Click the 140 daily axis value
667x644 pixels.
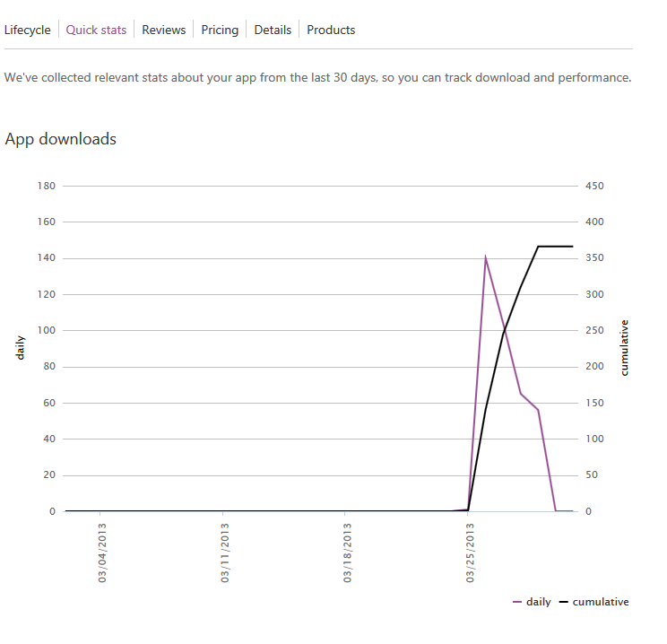point(47,258)
